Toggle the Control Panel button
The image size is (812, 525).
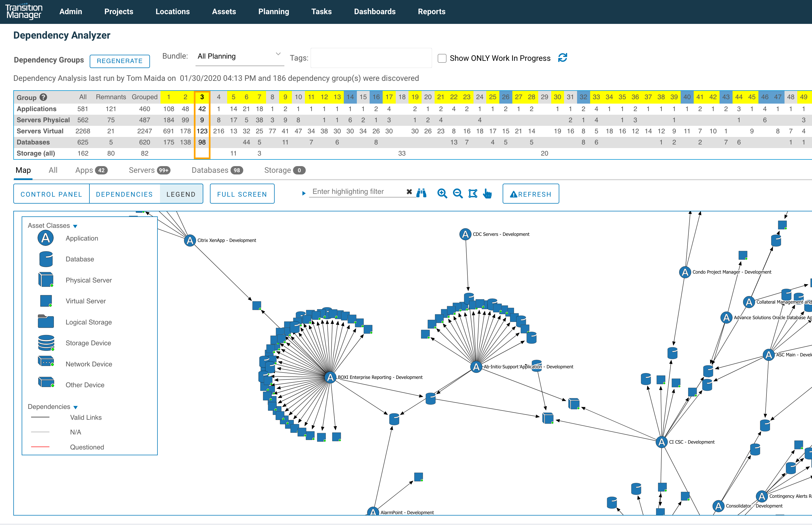[51, 194]
